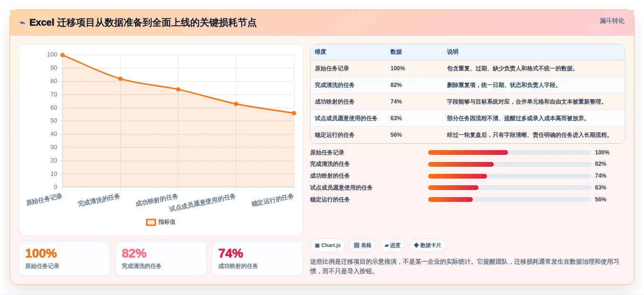The image size is (644, 295).
Task: Click the 稳定运行的任务 x-axis label on the chart
Action: click(x=273, y=200)
